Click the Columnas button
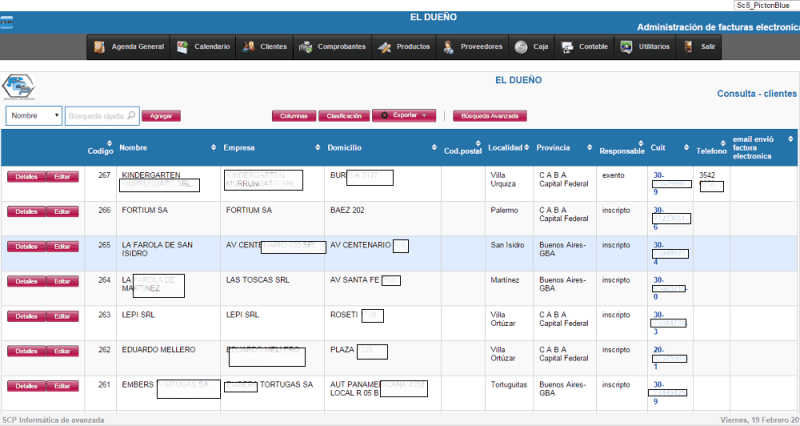 [x=294, y=116]
